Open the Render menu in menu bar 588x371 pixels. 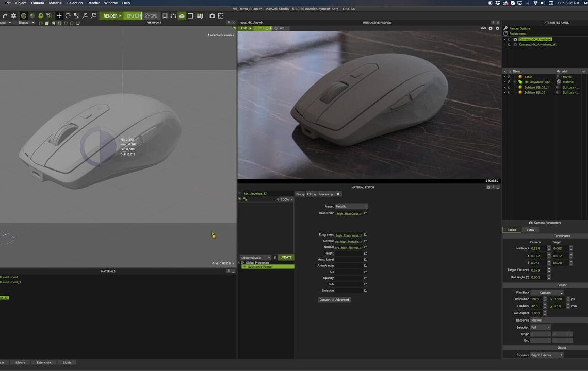93,3
